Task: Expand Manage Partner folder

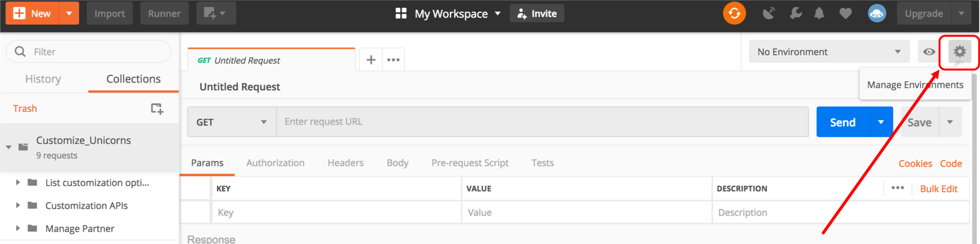Action: (18, 228)
